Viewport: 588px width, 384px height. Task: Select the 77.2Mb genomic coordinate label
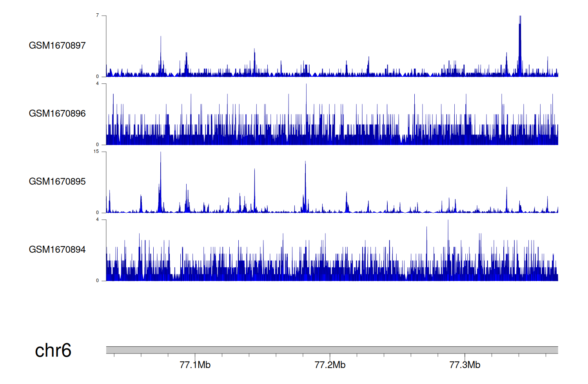click(330, 365)
